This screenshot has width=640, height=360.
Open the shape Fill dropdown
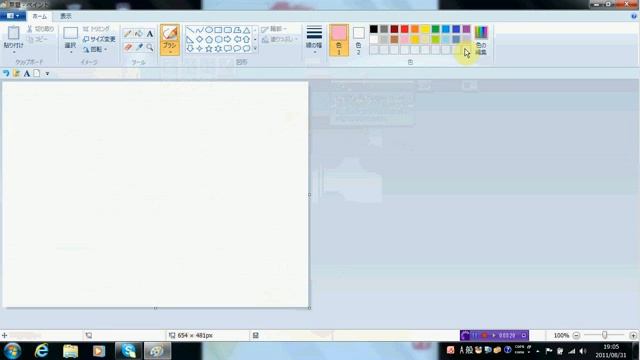pos(280,39)
